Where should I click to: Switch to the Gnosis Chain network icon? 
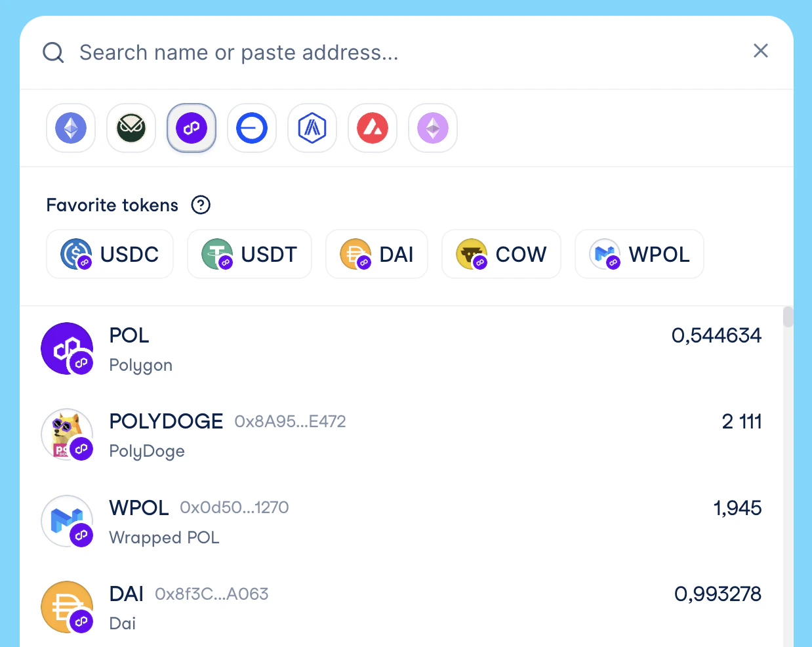click(131, 128)
